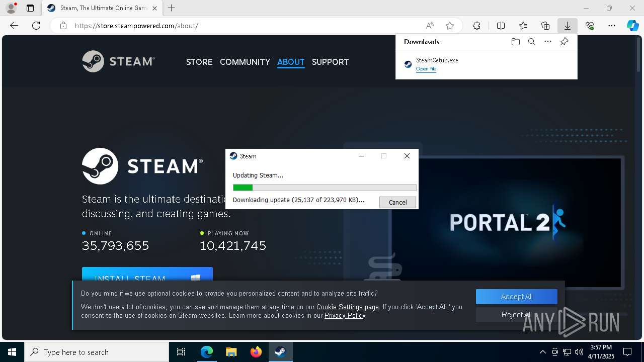Select ABOUT in Steam navigation
This screenshot has height=362, width=644.
tap(291, 62)
